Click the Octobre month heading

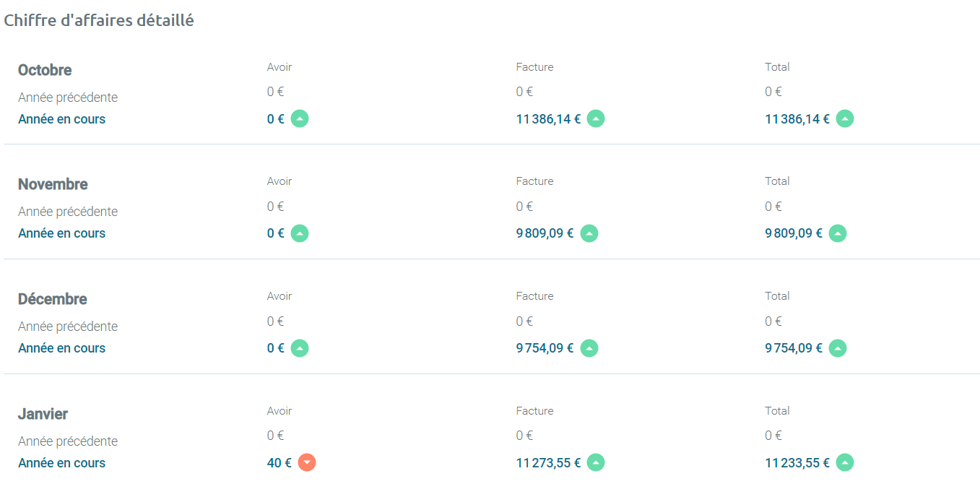pos(45,70)
